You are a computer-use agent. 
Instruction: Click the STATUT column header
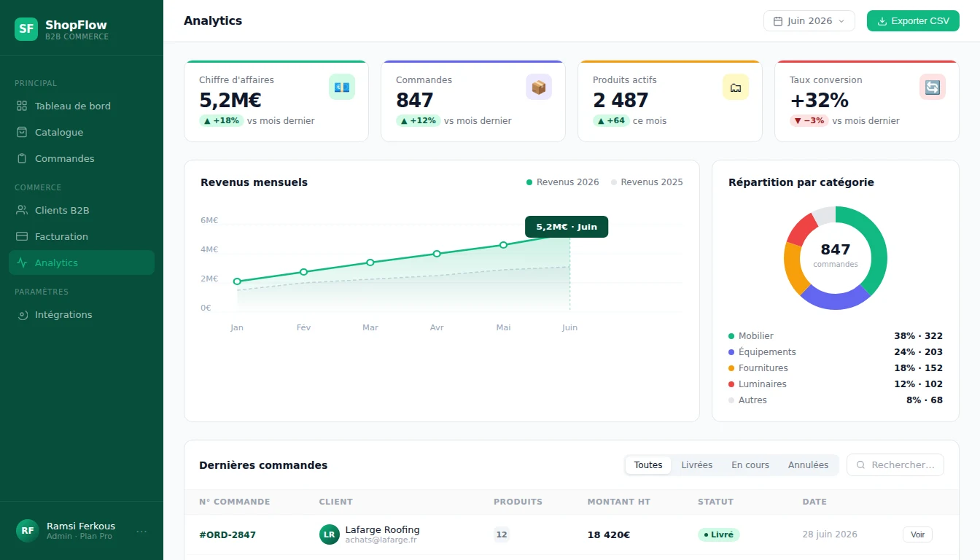[716, 502]
